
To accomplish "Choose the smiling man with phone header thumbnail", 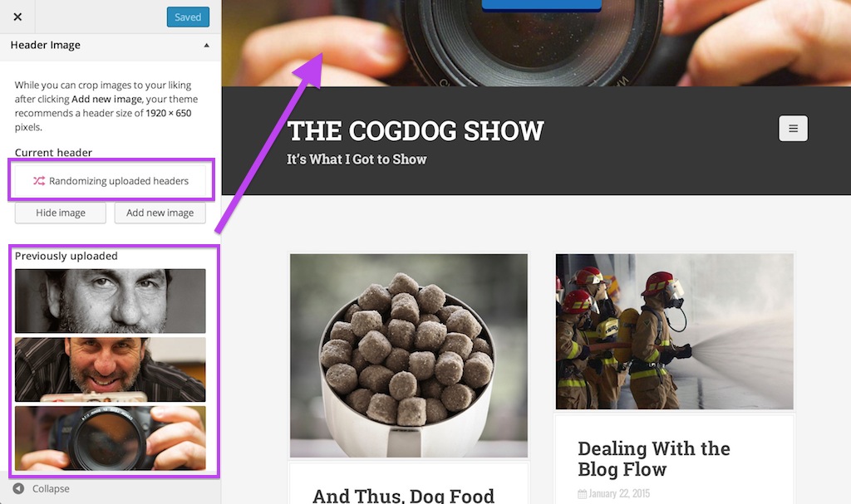I will point(111,369).
